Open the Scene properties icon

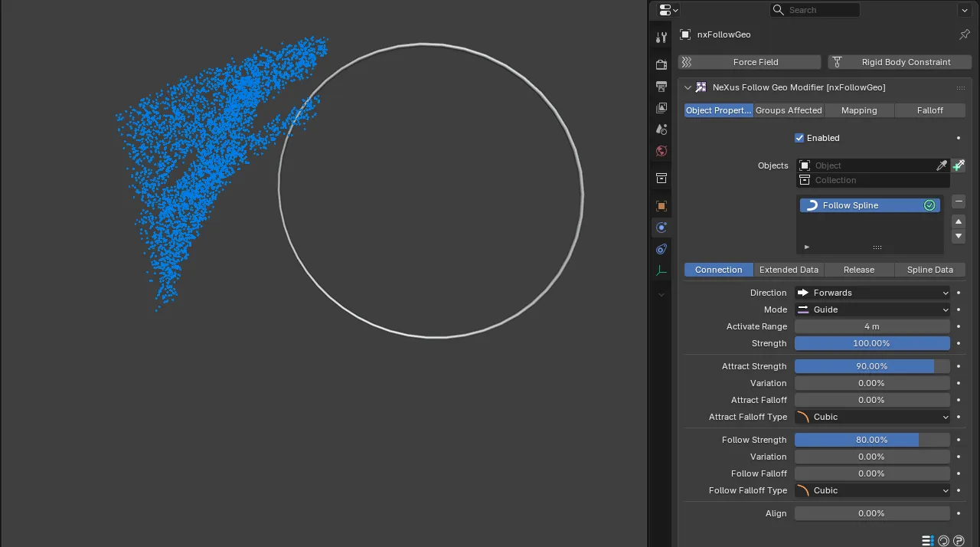pos(661,129)
